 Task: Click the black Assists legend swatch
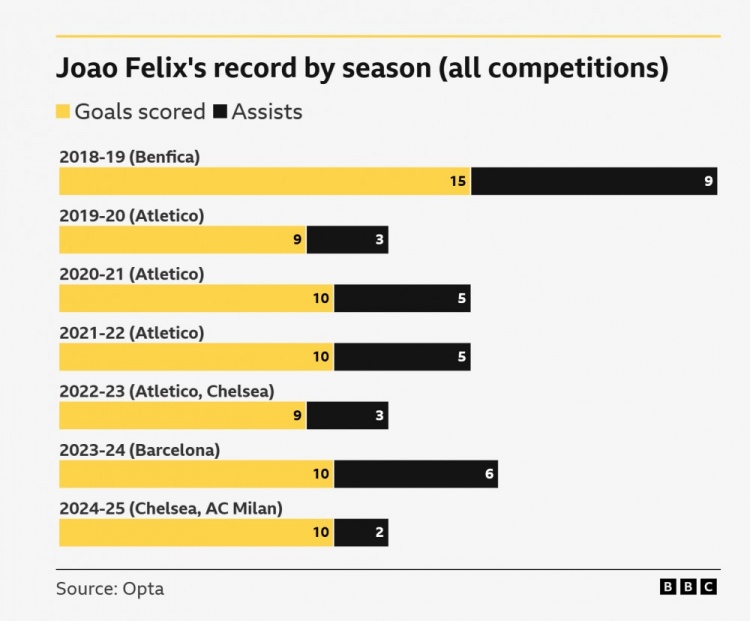220,112
